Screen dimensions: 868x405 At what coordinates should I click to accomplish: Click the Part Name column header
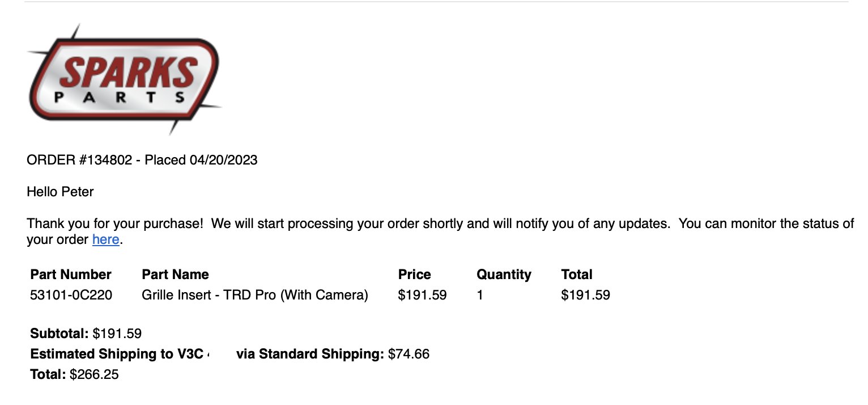(175, 275)
